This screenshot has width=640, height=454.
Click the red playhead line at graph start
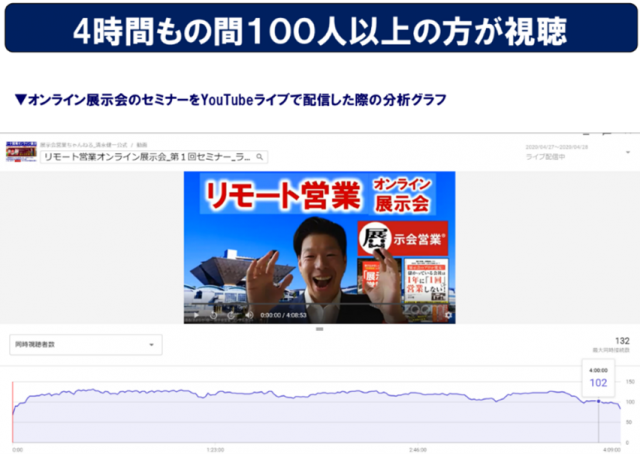[x=13, y=412]
